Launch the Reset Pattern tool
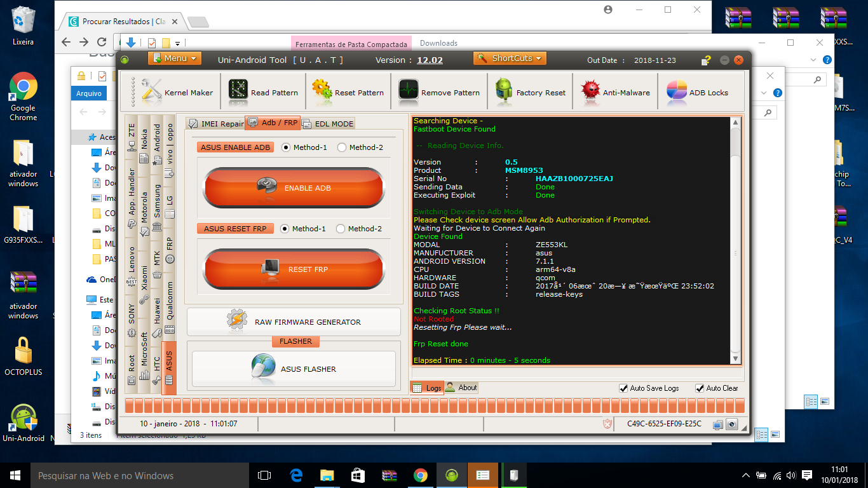 (x=348, y=92)
